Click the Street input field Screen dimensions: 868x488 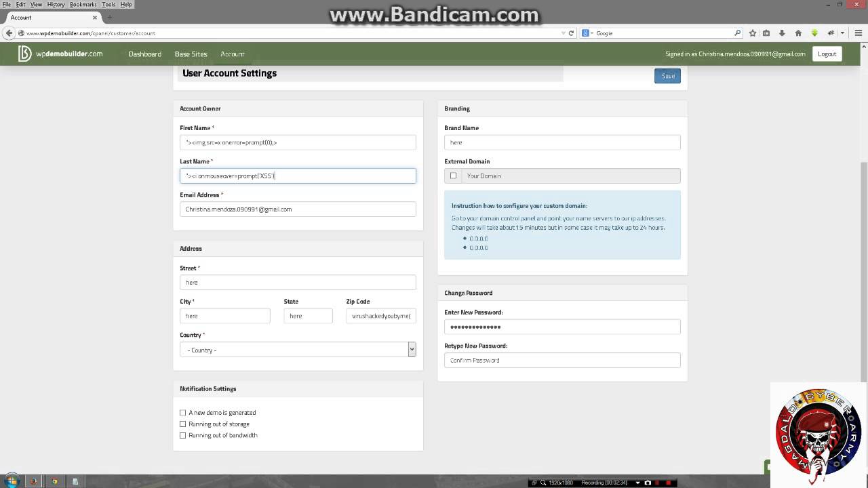tap(298, 282)
